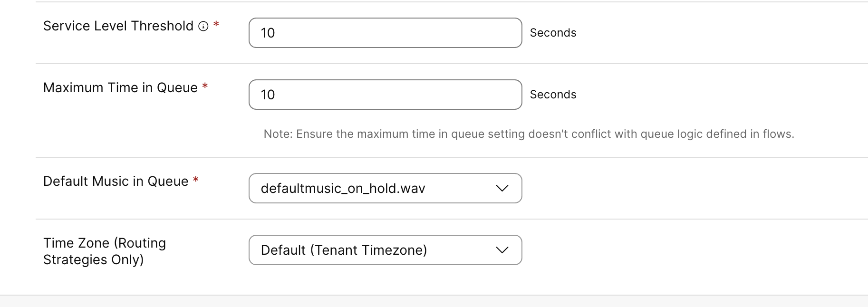The width and height of the screenshot is (868, 307).
Task: Click the Maximum Time in Queue label
Action: coord(120,88)
